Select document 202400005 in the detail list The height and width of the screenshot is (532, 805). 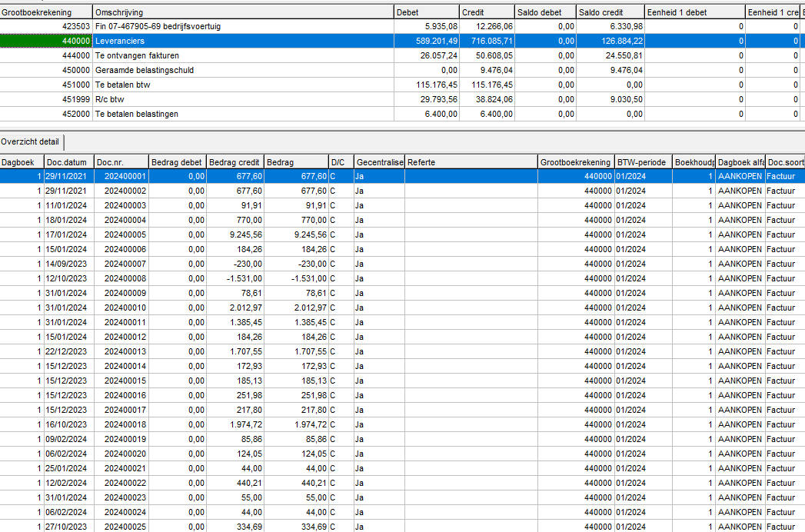tap(125, 234)
